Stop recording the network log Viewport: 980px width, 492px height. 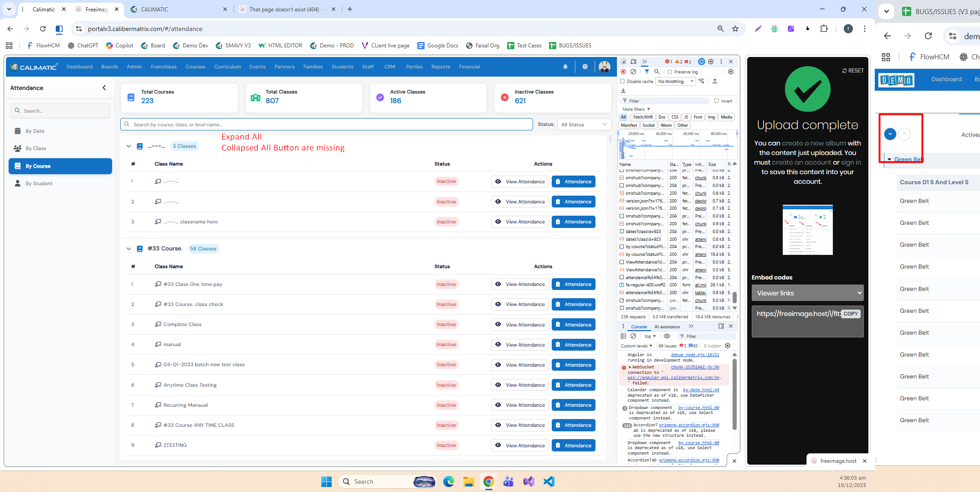[x=623, y=72]
